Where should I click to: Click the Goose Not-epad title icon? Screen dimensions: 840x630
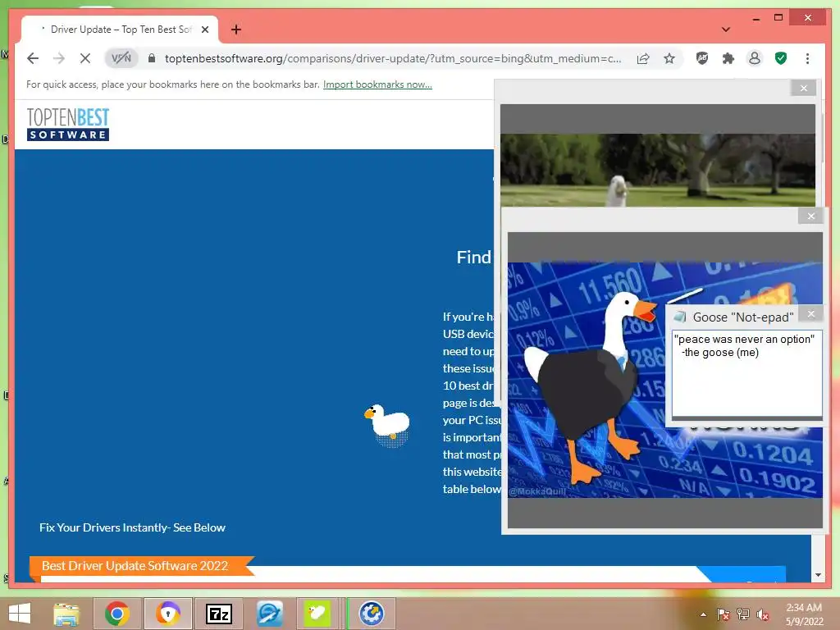click(680, 316)
